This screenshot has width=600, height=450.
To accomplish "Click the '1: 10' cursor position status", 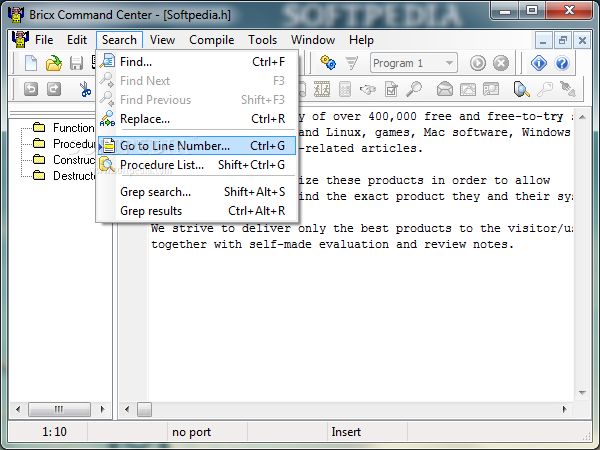I will [x=54, y=432].
